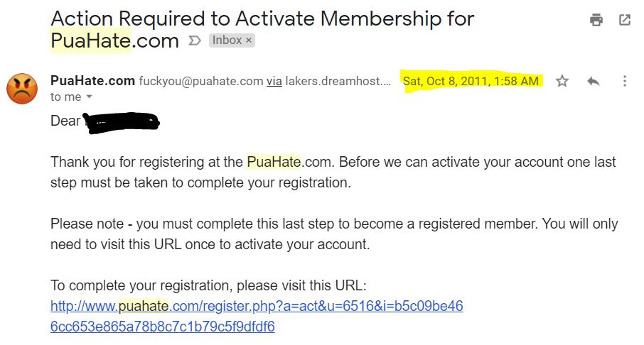
Task: Click the underlined 'via' link
Action: [x=274, y=81]
